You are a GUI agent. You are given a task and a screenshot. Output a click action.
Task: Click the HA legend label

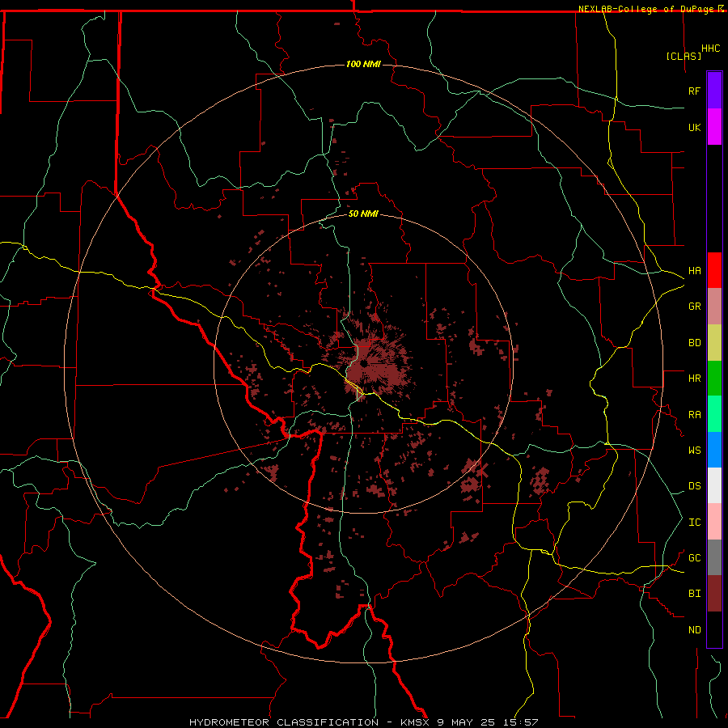(x=694, y=270)
